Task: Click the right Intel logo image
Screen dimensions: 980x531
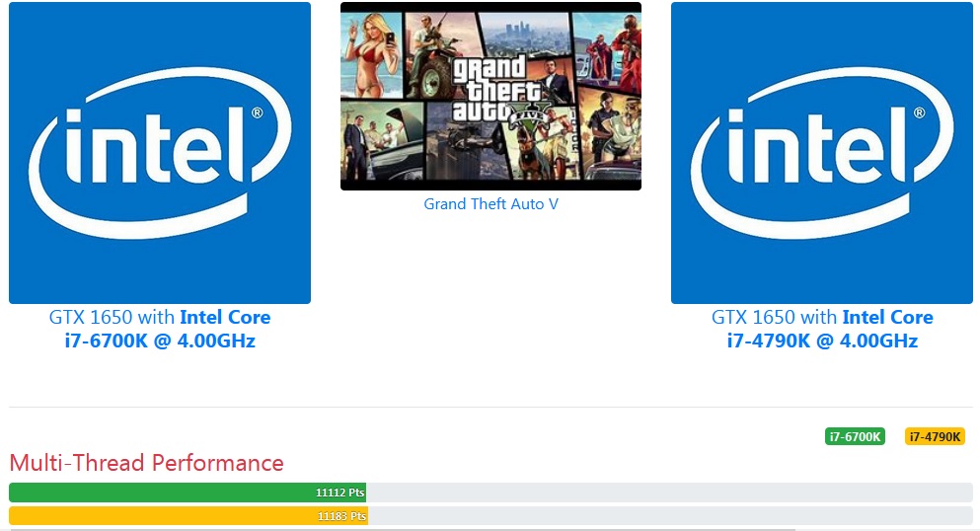Action: click(x=822, y=152)
